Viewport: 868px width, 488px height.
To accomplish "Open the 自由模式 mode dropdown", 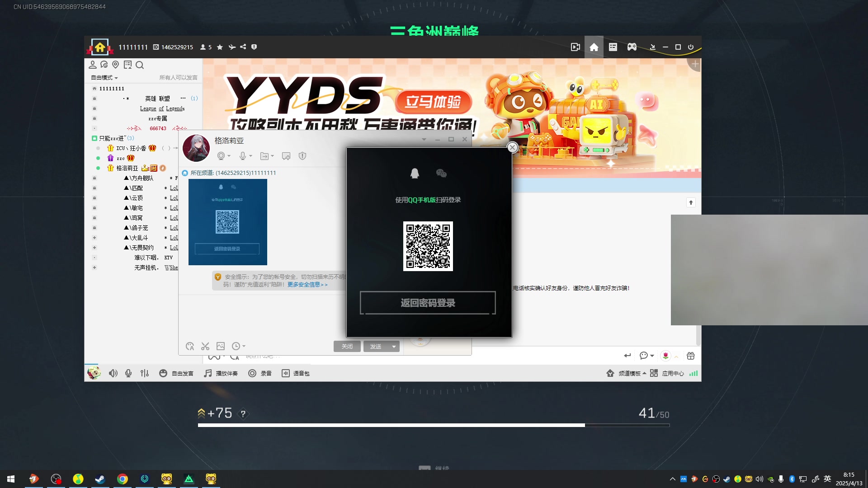I will 104,78.
